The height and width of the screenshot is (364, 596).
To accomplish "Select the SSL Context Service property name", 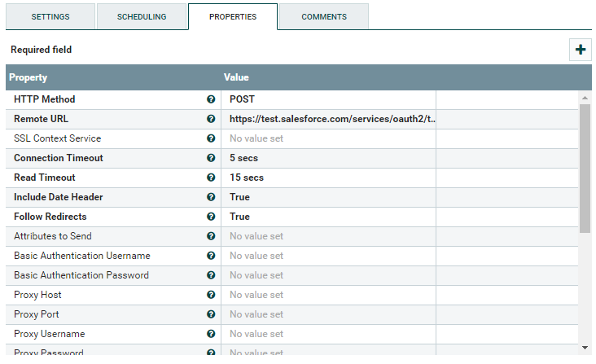I will point(57,138).
